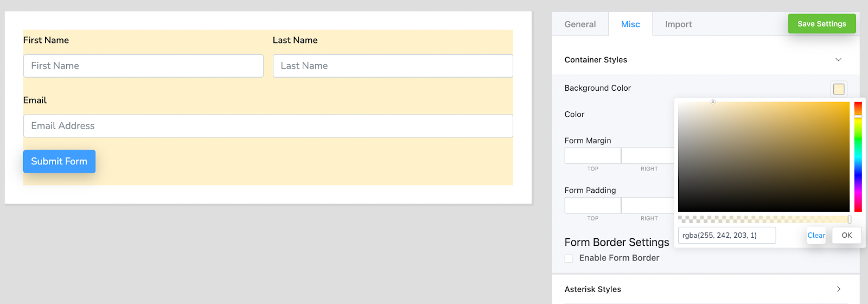The height and width of the screenshot is (304, 868).
Task: Click the Email Address field
Action: (x=268, y=126)
